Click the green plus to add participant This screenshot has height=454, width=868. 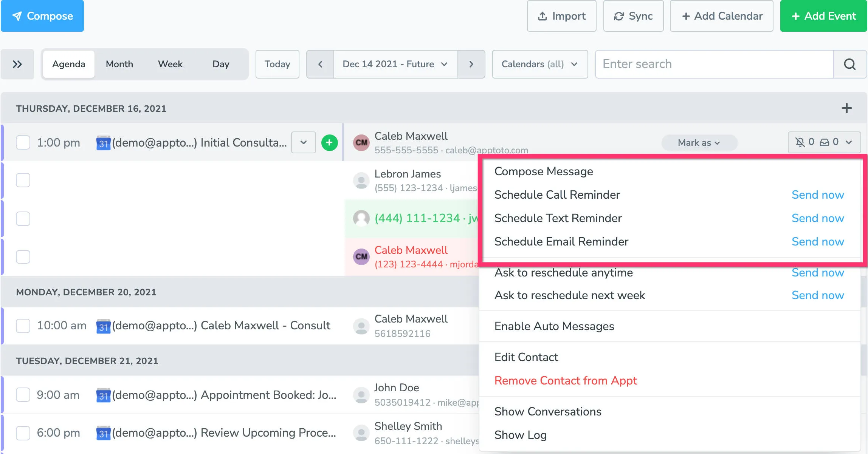[329, 142]
